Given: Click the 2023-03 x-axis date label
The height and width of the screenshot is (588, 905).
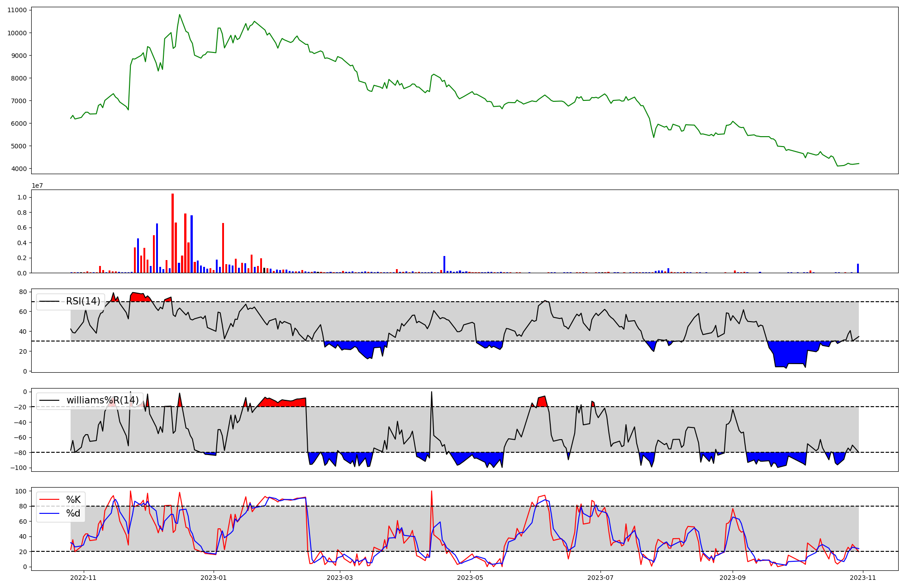Looking at the screenshot, I should click(339, 578).
